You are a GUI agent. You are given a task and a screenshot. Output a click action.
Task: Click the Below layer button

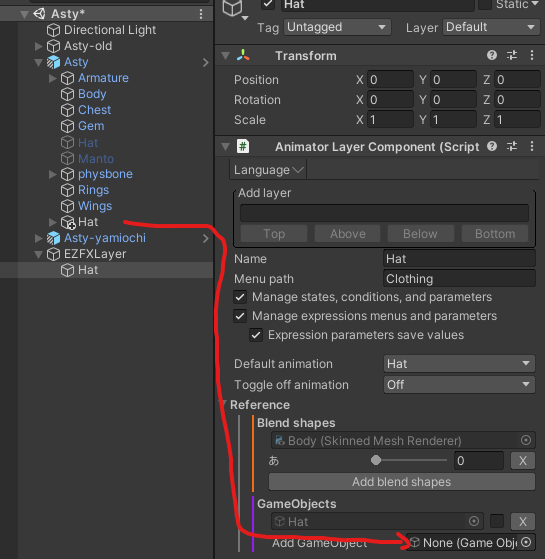421,234
